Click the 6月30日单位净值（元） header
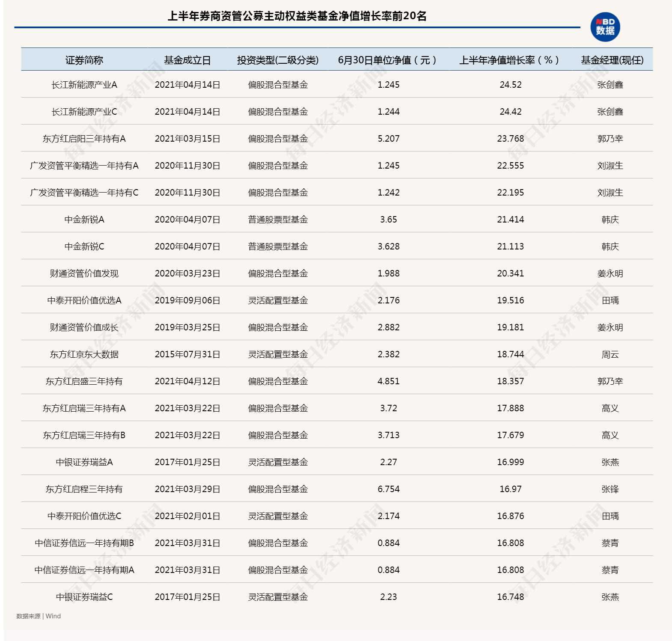The height and width of the screenshot is (641, 672). click(x=388, y=60)
